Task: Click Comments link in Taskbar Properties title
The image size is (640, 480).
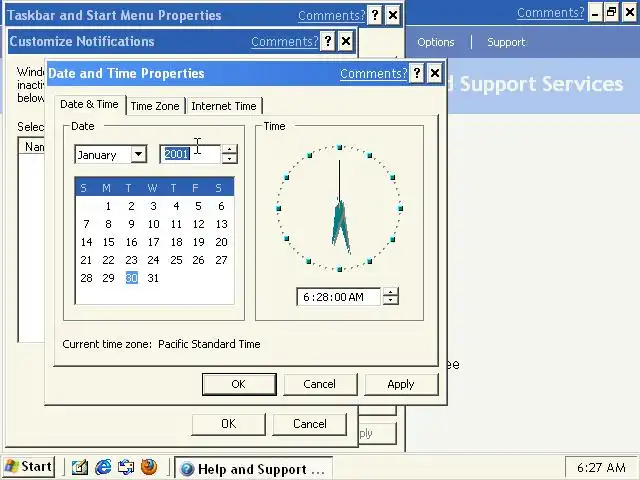Action: click(331, 16)
